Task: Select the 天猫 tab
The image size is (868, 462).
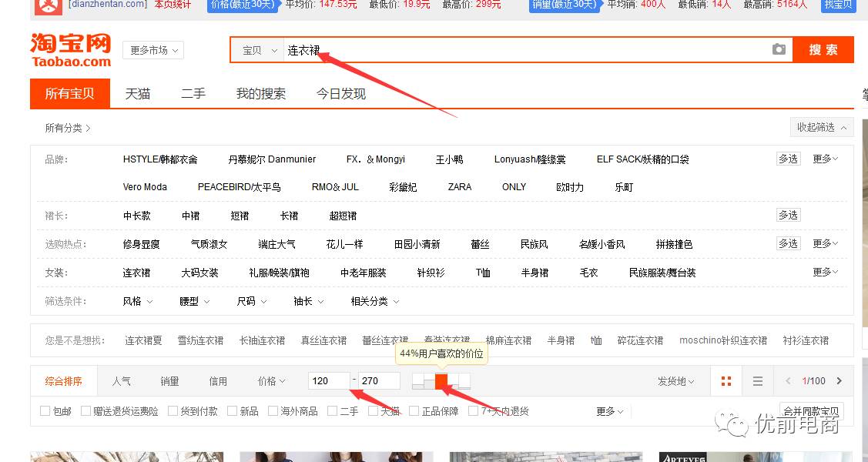Action: [137, 93]
